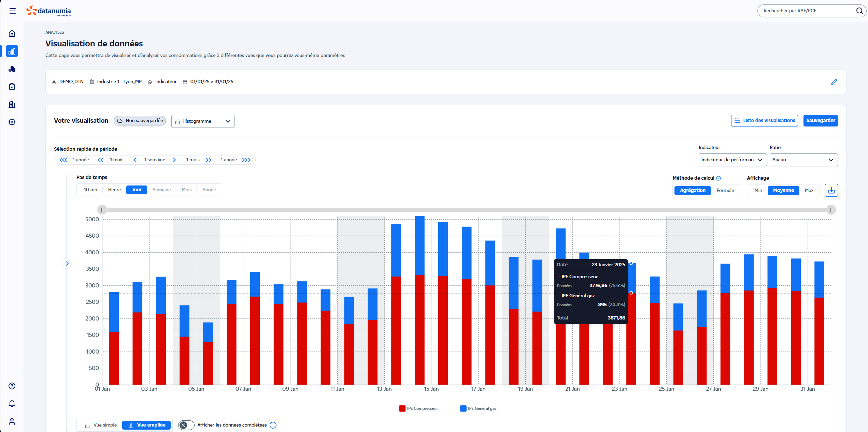868x432 pixels.
Task: Open notifications bell icon
Action: pyautogui.click(x=12, y=404)
